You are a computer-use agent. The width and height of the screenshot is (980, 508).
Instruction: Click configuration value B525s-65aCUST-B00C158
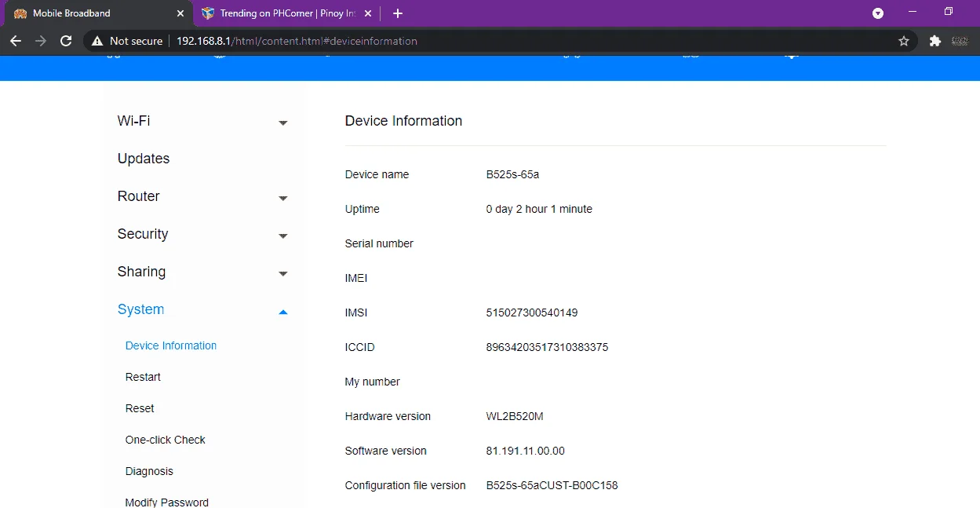[552, 485]
